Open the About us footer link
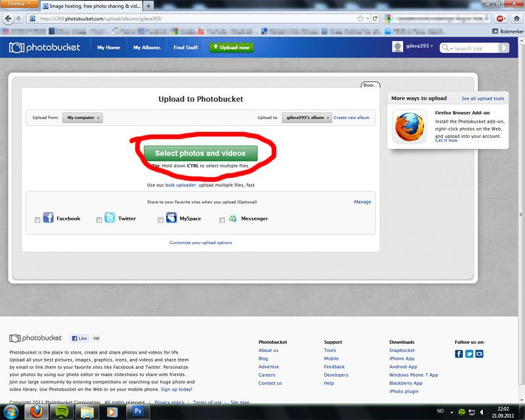The image size is (525, 420). (268, 350)
